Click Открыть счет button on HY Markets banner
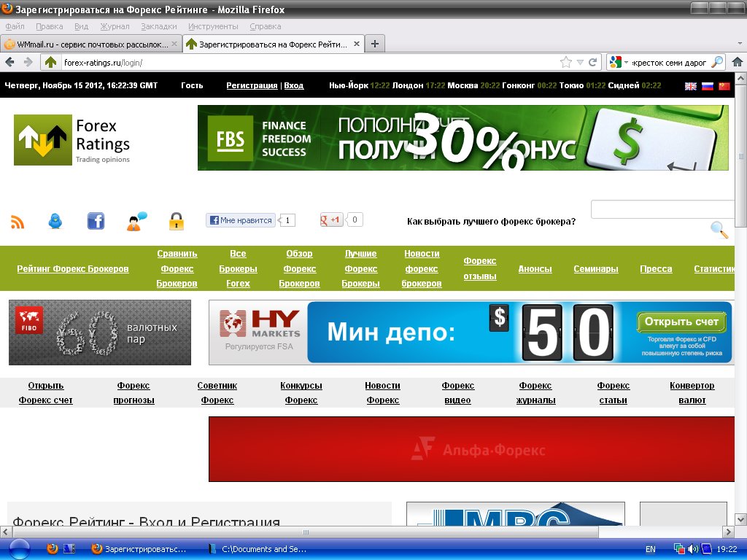This screenshot has width=747, height=560. pyautogui.click(x=681, y=322)
